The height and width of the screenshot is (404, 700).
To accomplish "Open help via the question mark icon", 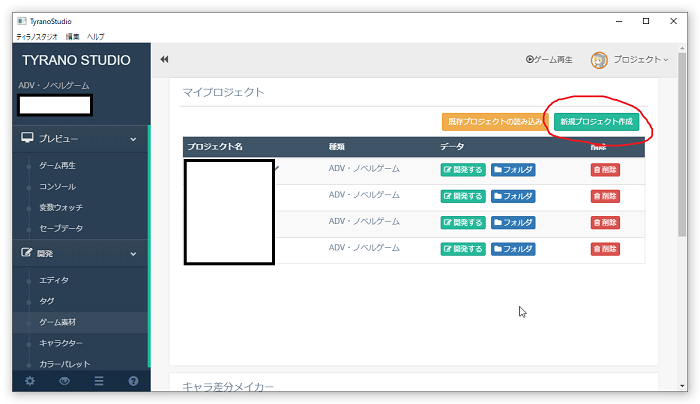I will click(133, 381).
